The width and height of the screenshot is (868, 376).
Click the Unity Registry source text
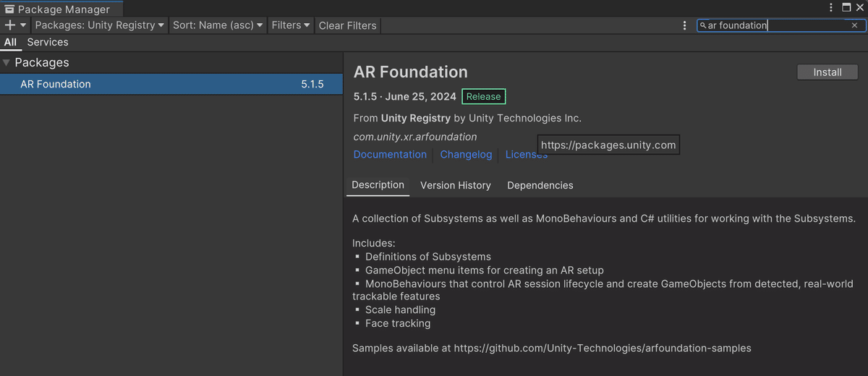pos(415,118)
